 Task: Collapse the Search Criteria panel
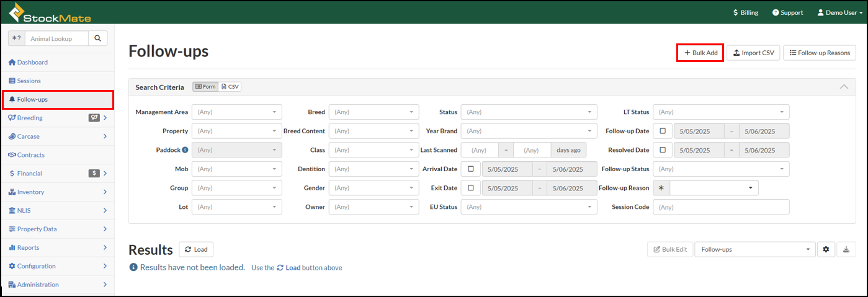point(843,87)
